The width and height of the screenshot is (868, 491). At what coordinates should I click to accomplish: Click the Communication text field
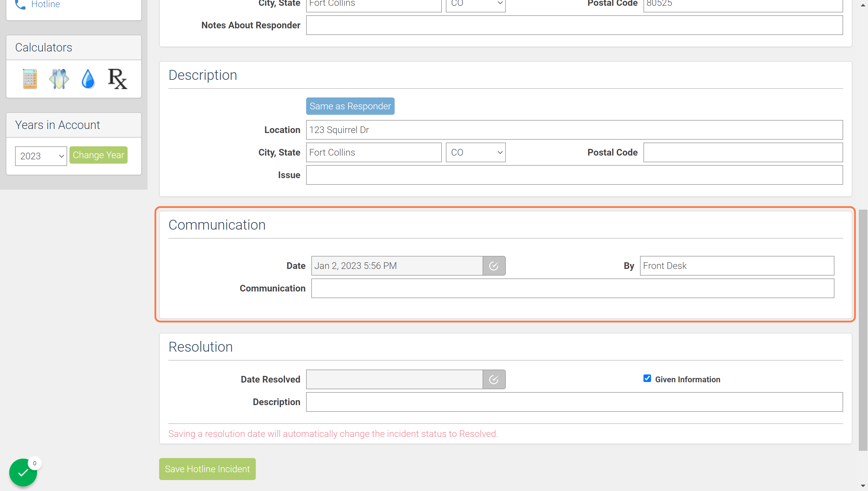click(573, 288)
